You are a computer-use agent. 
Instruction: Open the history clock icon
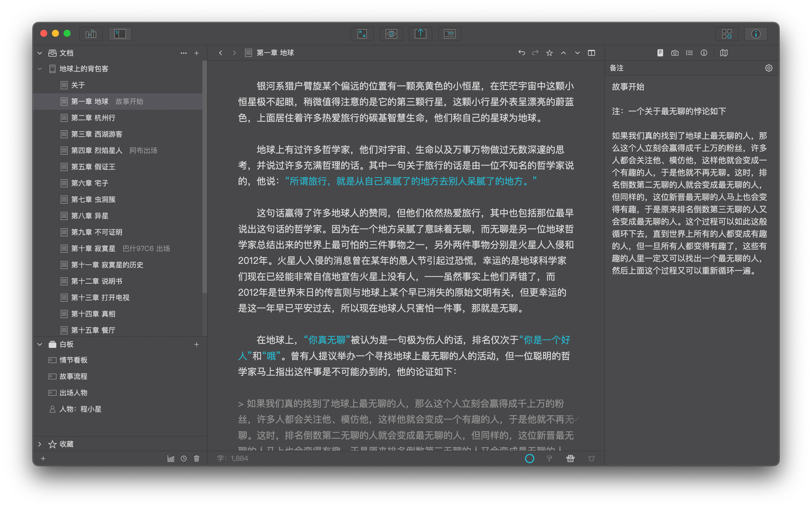click(x=184, y=459)
